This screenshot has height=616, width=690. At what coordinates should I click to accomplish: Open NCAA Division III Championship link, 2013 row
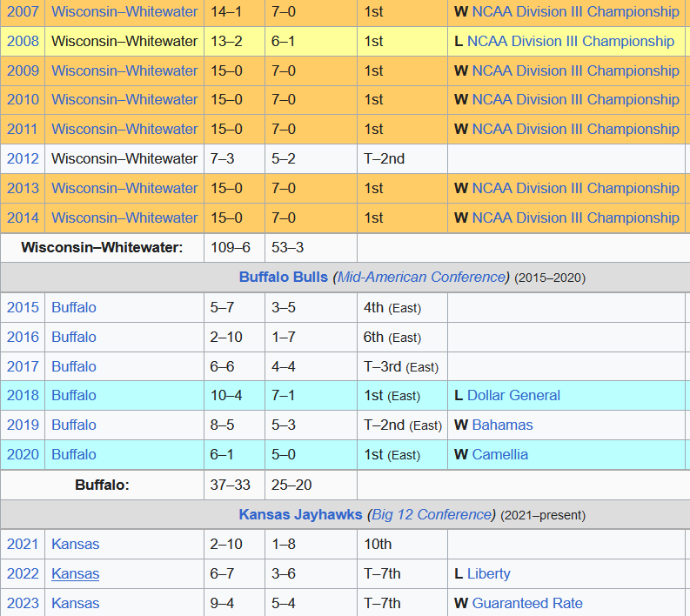tap(576, 188)
